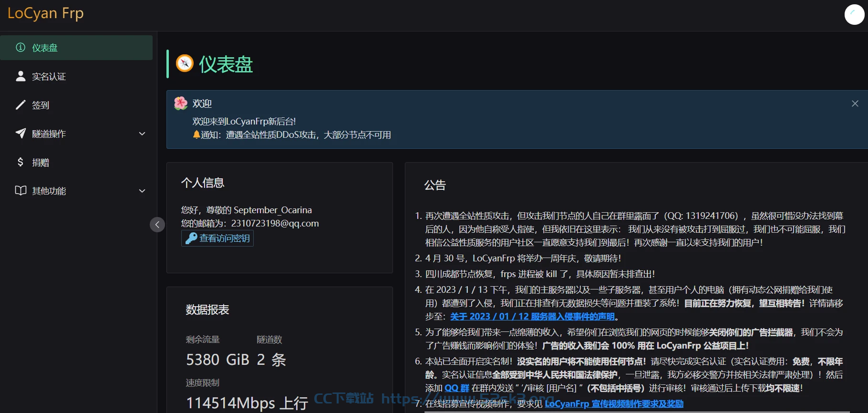Click the book icon for 其他功能

[21, 190]
